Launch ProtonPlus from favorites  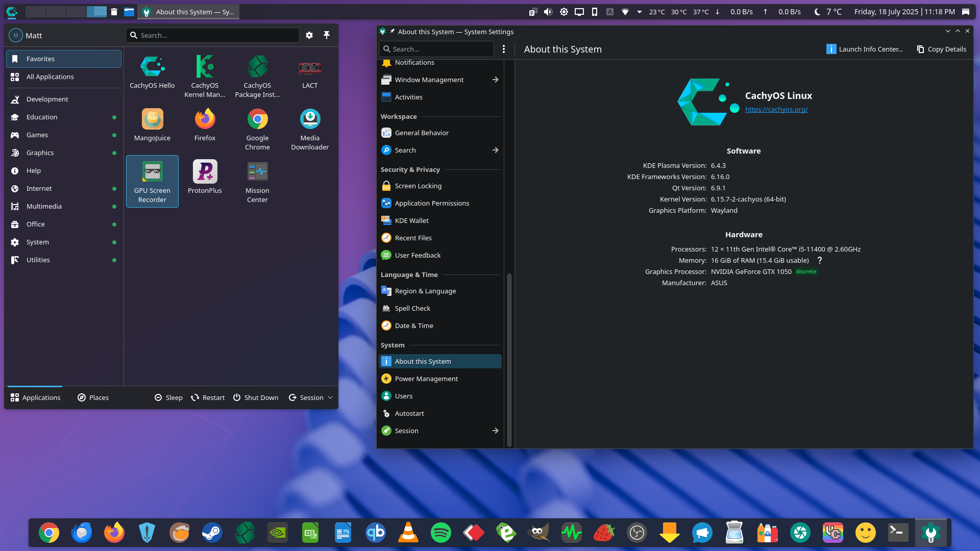pos(205,172)
